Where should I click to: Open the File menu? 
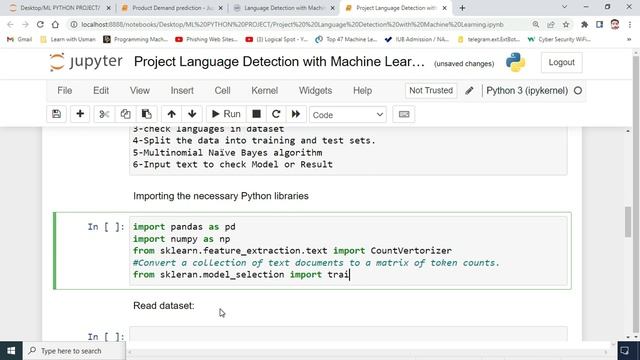click(64, 91)
